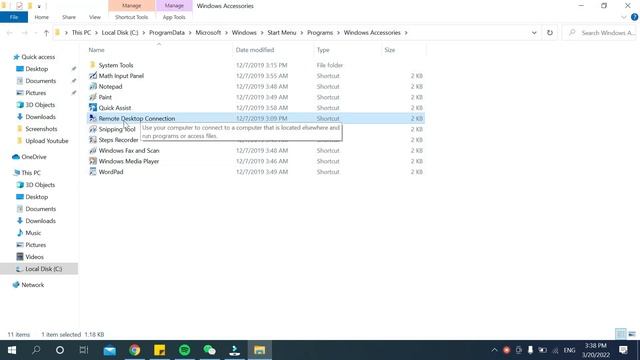
Task: Select the Snipping Tool shortcut icon
Action: [93, 129]
